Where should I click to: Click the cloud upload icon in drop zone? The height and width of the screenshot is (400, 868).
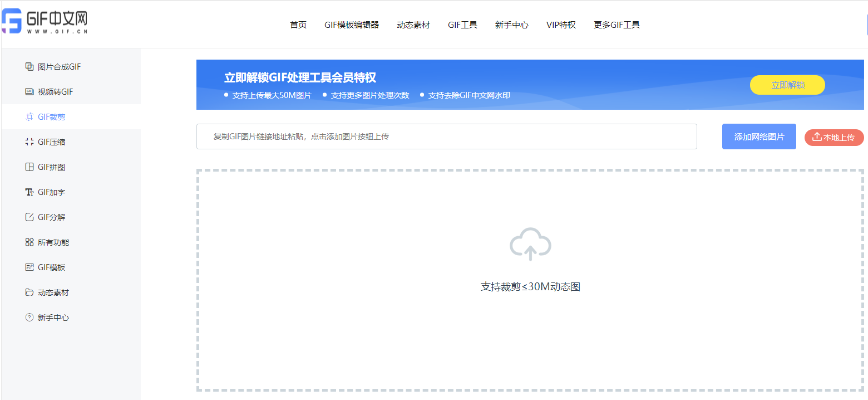tap(530, 244)
